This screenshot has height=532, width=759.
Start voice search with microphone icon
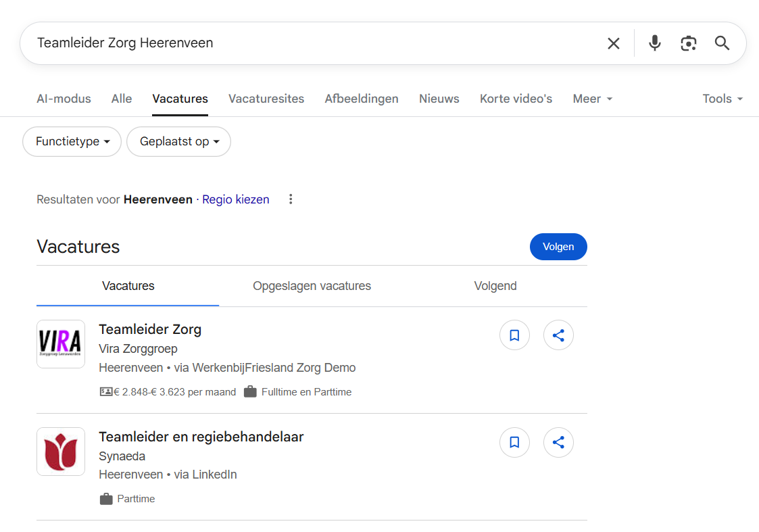(x=654, y=43)
